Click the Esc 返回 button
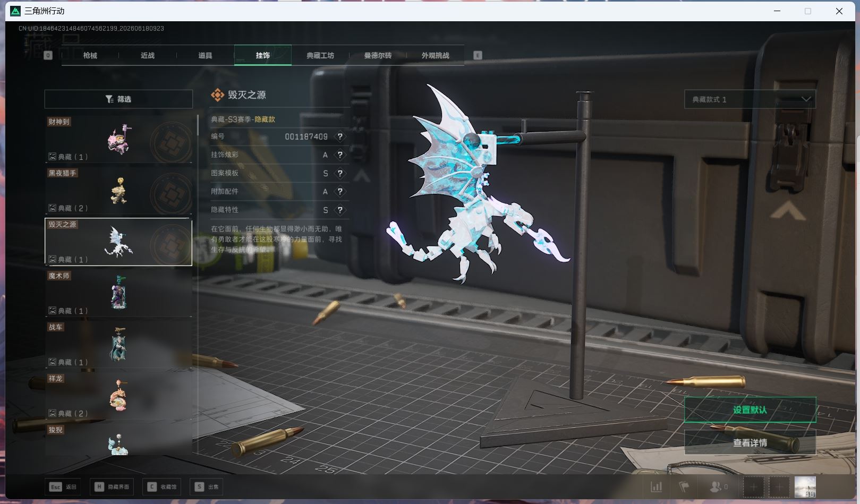 pos(63,486)
